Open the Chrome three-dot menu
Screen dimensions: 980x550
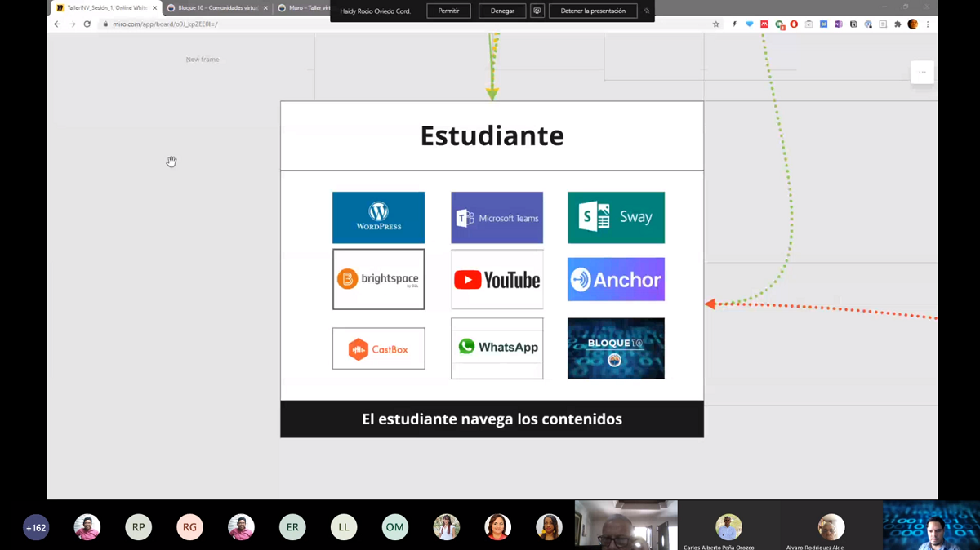pos(928,24)
